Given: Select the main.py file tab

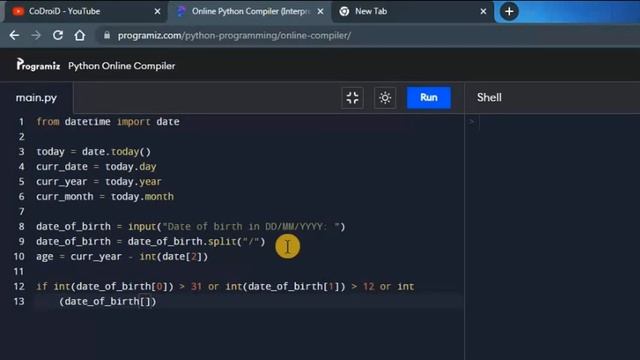Looking at the screenshot, I should pos(36,98).
